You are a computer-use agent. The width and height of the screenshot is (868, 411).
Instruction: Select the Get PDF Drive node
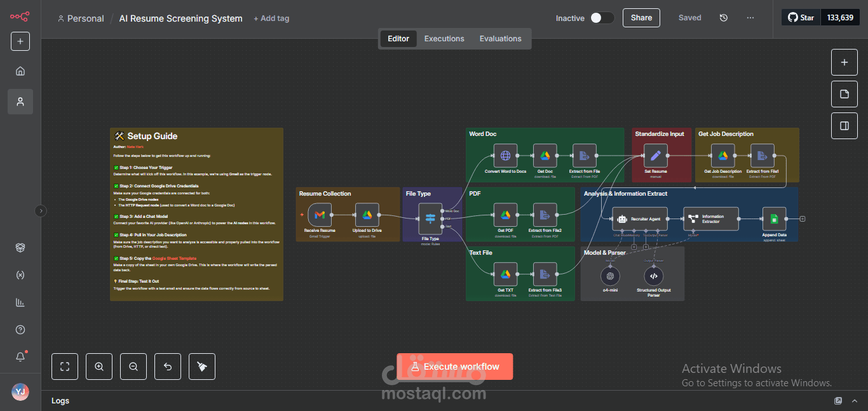(x=506, y=215)
